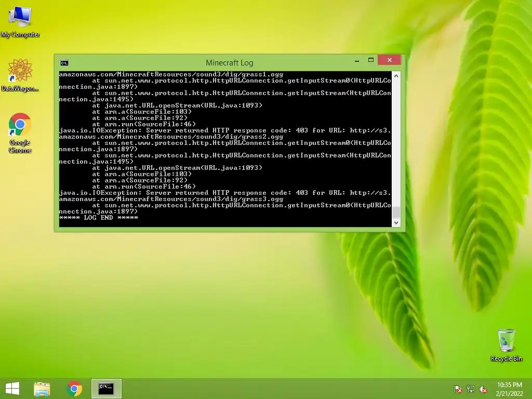
Task: Open Minecraft Log window system menu icon
Action: point(64,63)
